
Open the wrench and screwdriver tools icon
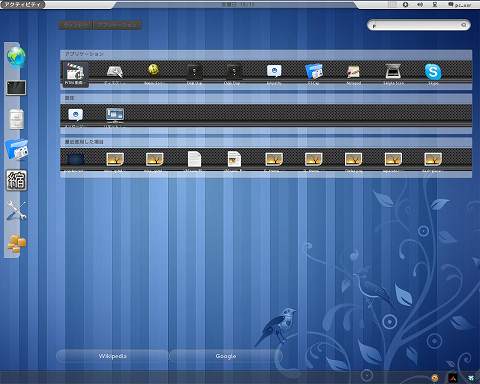(x=16, y=211)
